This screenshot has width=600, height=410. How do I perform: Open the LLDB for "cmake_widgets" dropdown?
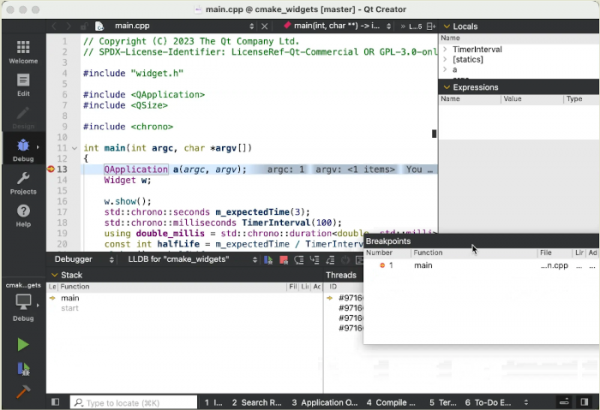click(178, 259)
